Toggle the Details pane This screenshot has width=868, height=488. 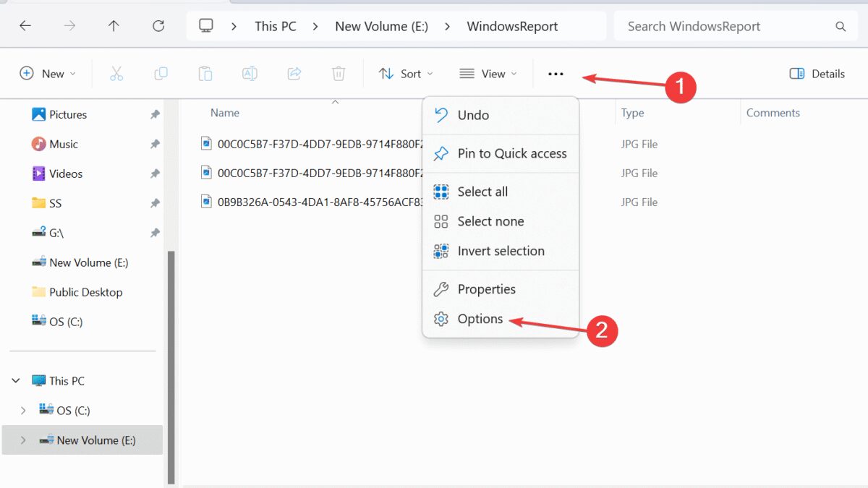(816, 73)
